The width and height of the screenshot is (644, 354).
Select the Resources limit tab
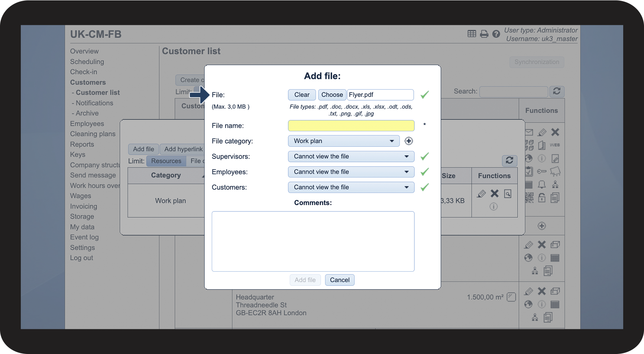166,161
